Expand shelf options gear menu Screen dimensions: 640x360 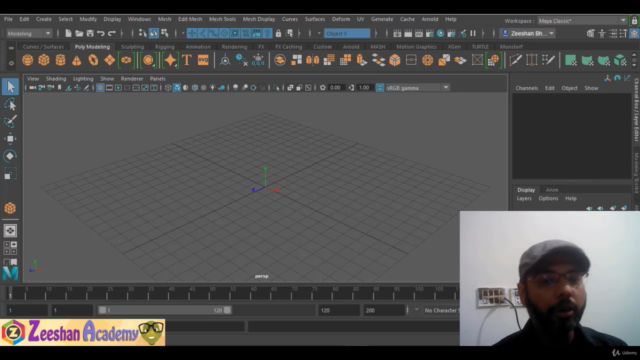pyautogui.click(x=11, y=63)
